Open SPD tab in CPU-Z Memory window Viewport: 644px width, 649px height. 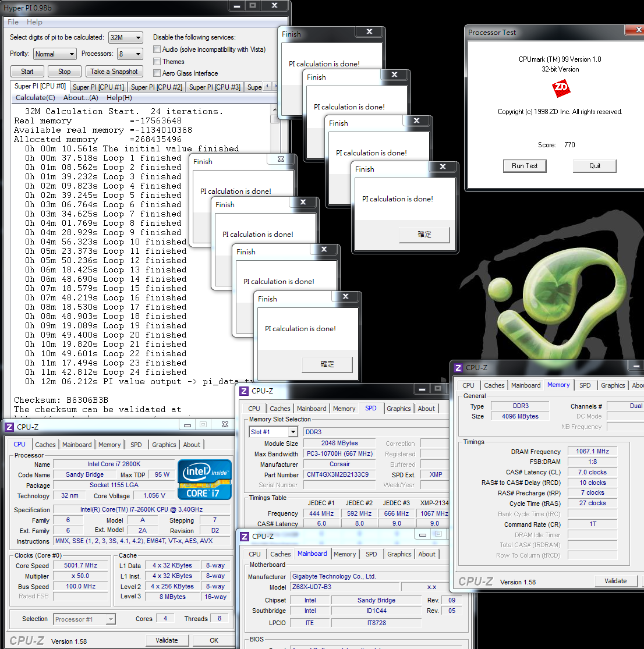click(x=585, y=385)
